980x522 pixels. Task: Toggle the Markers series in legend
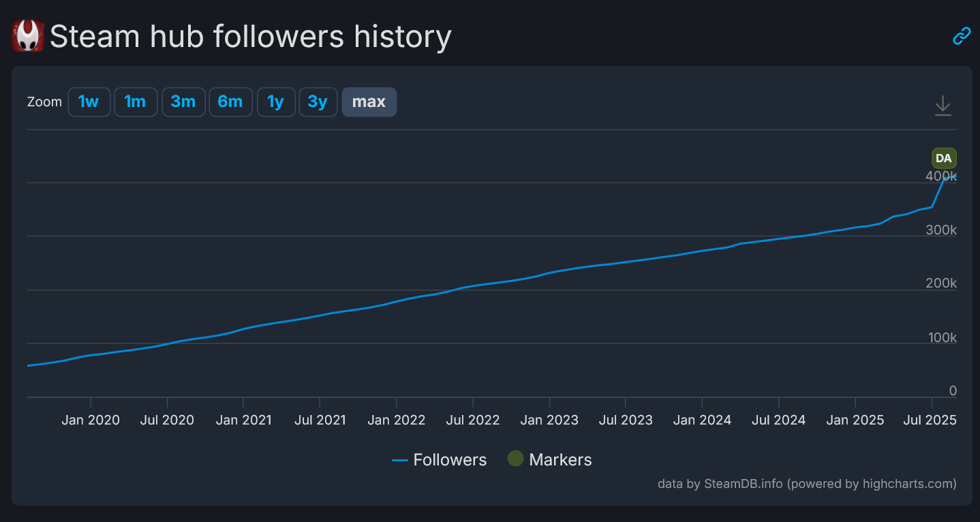coord(550,460)
